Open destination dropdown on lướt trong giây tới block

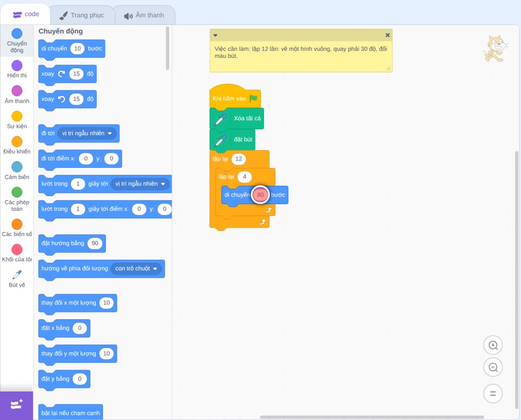click(x=140, y=184)
